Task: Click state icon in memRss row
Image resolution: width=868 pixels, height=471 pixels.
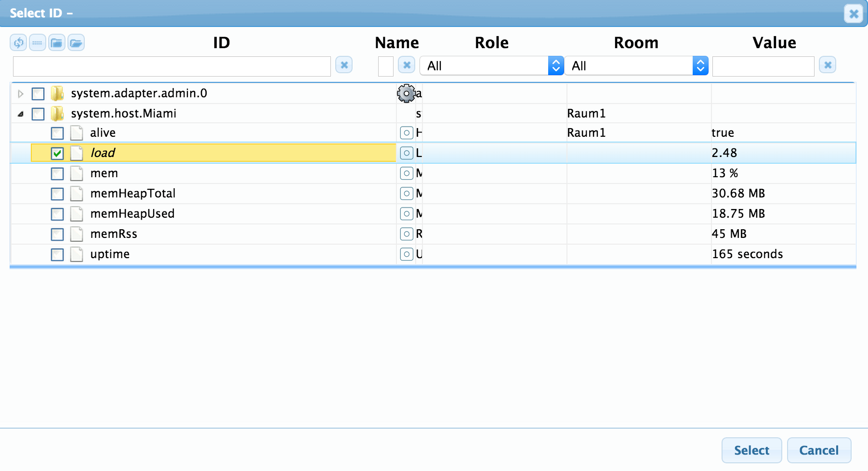Action: 407,234
